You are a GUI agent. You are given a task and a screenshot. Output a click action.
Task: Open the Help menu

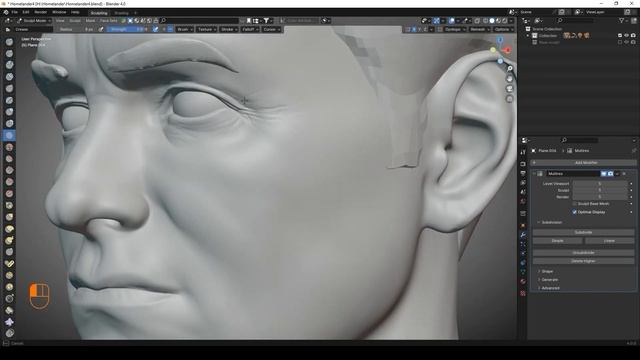point(75,12)
